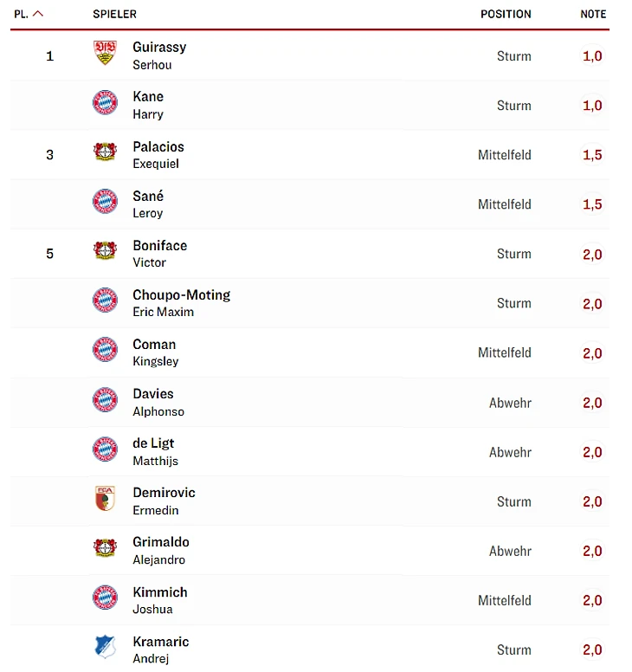Toggle sort arrow next to PL. header
Screen dimensions: 632x672
pos(38,14)
